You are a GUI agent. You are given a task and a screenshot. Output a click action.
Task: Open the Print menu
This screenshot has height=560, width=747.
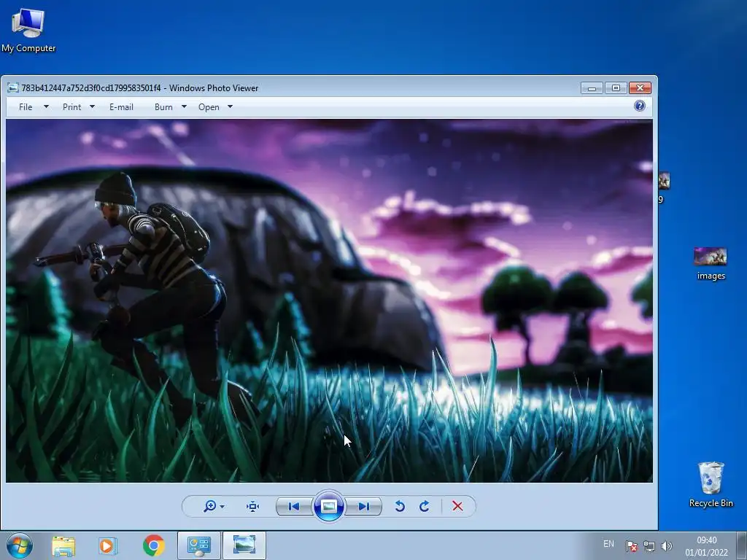[72, 107]
